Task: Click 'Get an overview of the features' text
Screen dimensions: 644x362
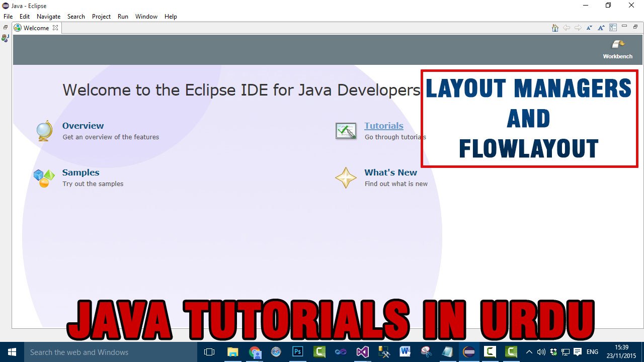Action: click(111, 137)
